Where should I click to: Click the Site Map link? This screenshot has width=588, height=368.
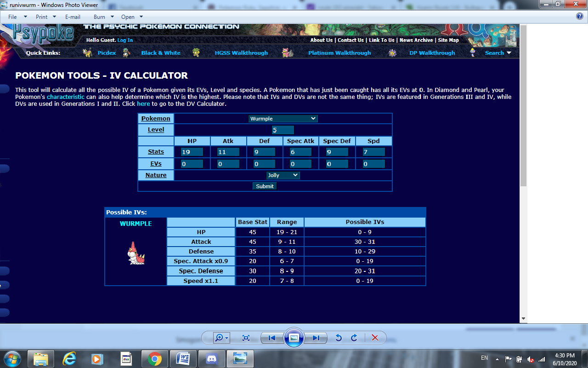(x=448, y=40)
